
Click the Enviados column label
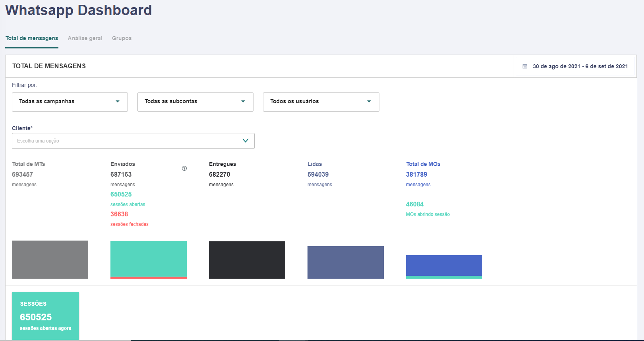(123, 164)
